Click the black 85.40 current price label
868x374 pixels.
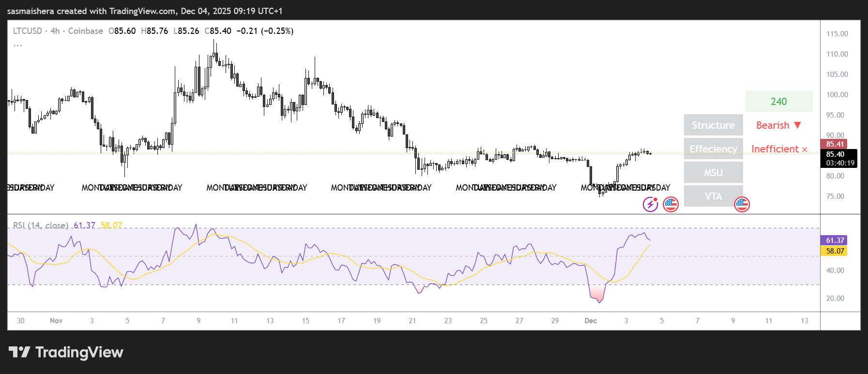(x=835, y=154)
